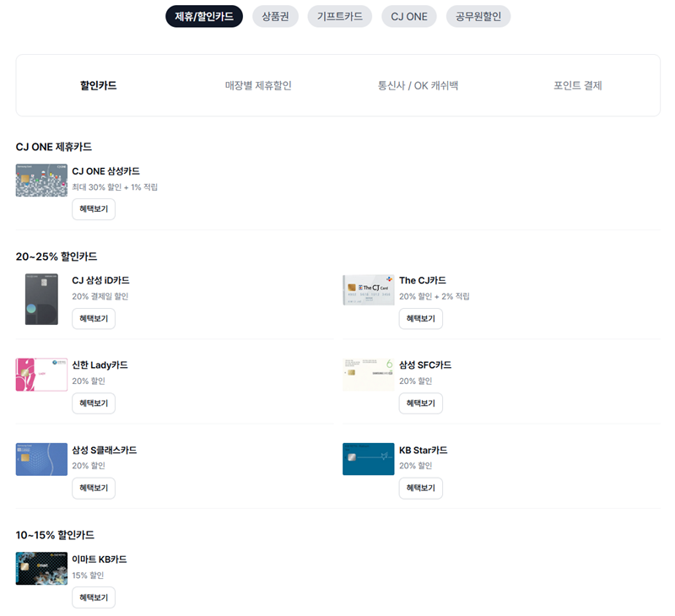Image resolution: width=675 pixels, height=616 pixels.
Task: Switch to the 상품권 category
Action: (x=275, y=16)
